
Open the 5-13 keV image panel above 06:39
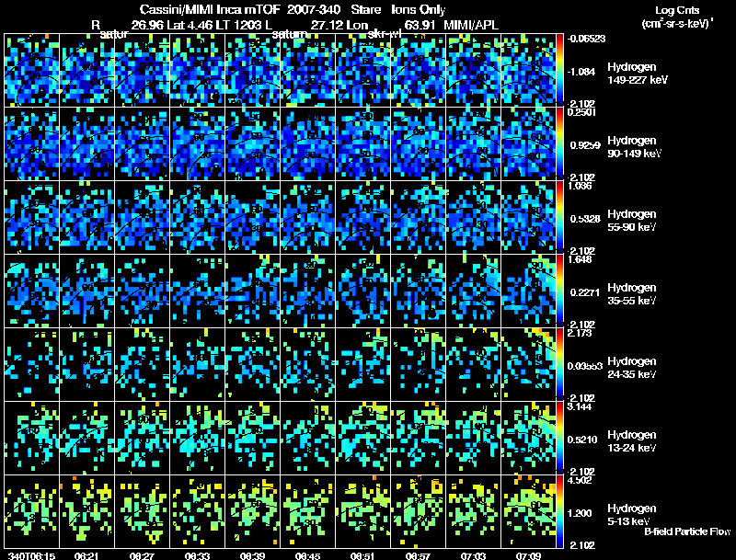[x=252, y=511]
